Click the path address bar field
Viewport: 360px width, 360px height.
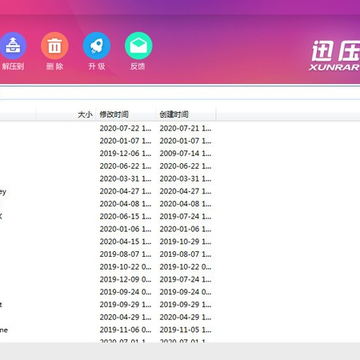coord(180,93)
